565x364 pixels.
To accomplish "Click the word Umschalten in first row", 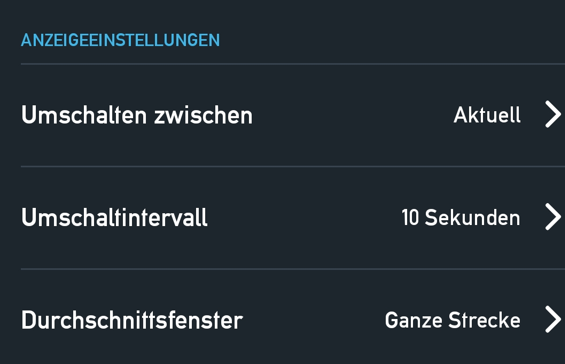I will 84,115.
